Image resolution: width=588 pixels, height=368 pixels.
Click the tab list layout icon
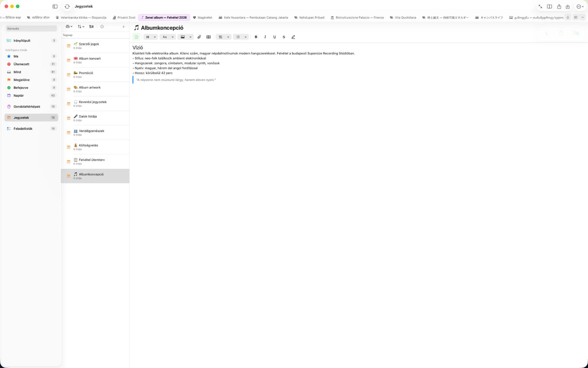576,18
